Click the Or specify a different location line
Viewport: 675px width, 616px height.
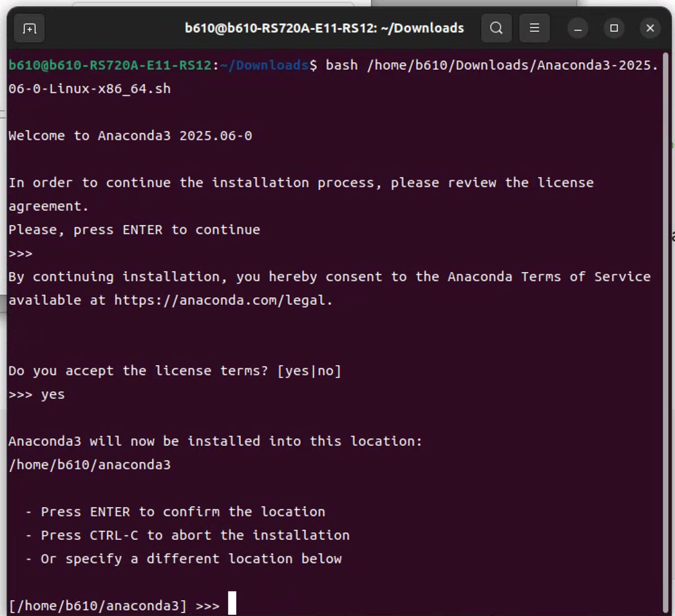(x=183, y=559)
